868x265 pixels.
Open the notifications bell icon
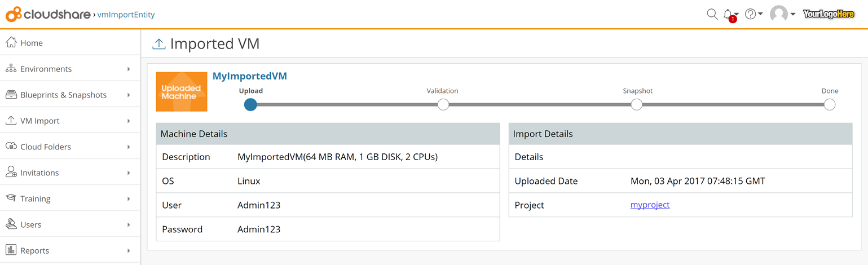coord(728,14)
